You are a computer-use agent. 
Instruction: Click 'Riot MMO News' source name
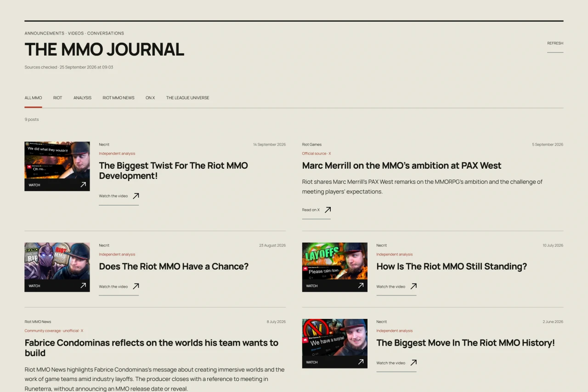tap(38, 322)
